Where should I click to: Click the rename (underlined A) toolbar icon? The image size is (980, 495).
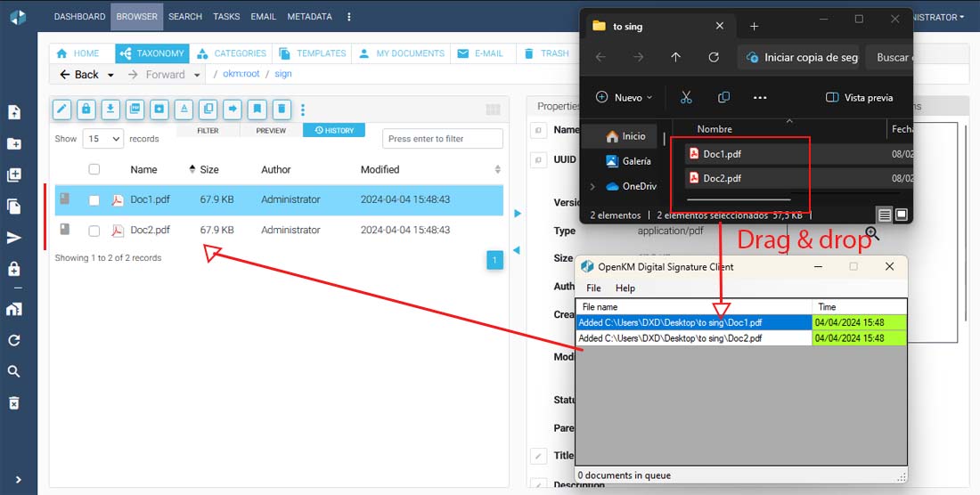click(x=184, y=110)
